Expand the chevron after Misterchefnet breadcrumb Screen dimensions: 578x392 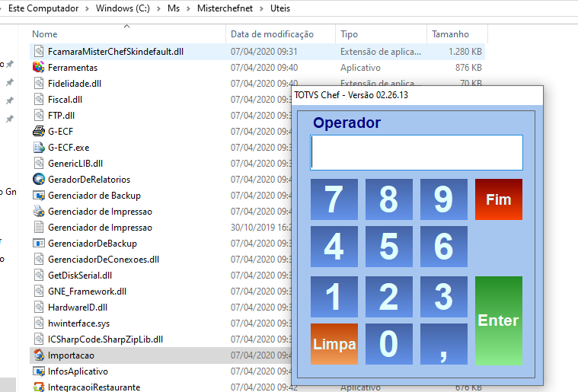[x=261, y=8]
